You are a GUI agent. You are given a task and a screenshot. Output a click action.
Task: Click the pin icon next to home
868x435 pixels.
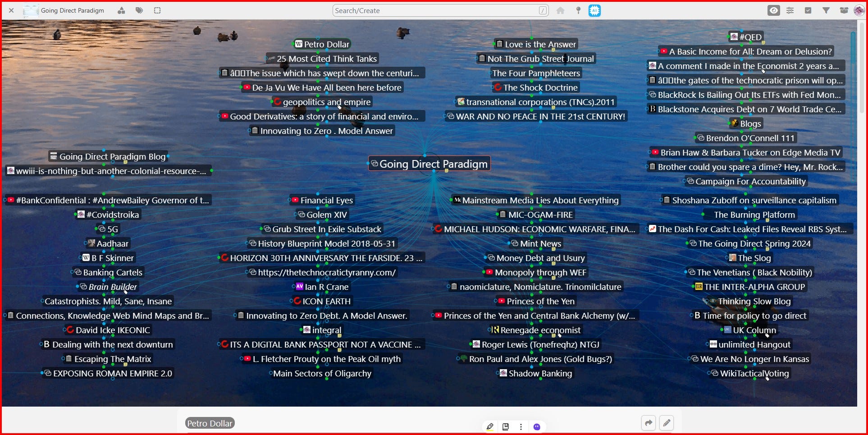pyautogui.click(x=578, y=10)
